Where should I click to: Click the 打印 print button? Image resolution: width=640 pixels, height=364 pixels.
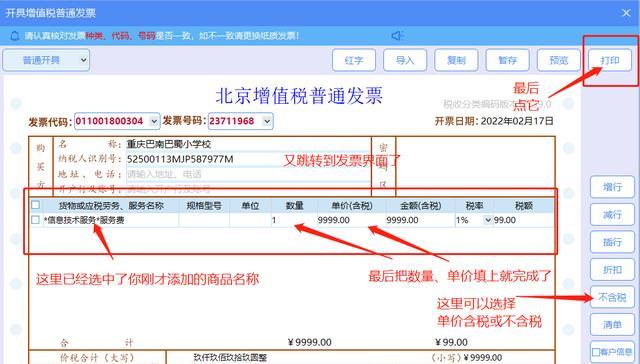610,60
